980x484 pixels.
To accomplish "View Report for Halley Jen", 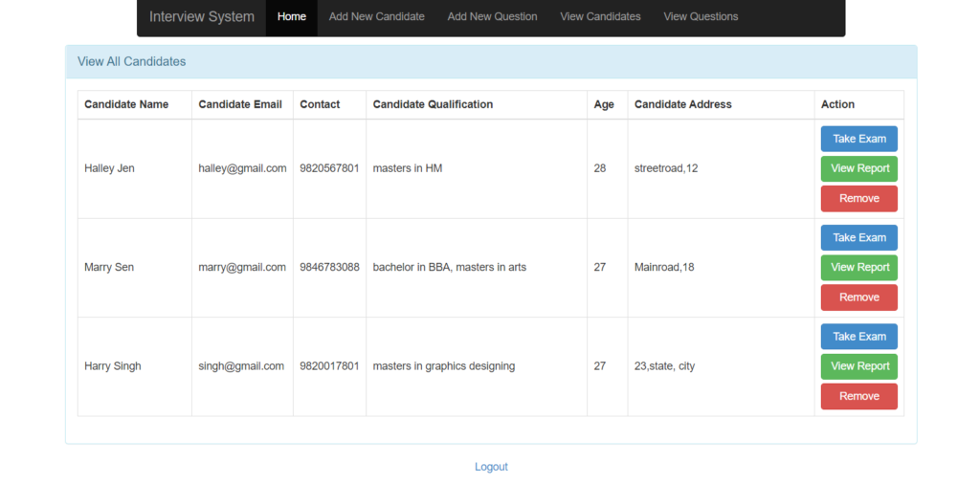I will (859, 168).
